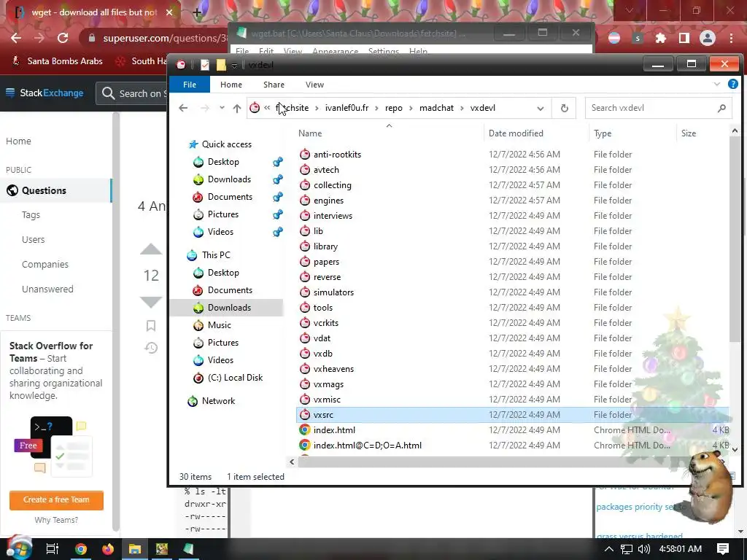Open Chrome three-dot menu
747x560 pixels.
coord(731,38)
